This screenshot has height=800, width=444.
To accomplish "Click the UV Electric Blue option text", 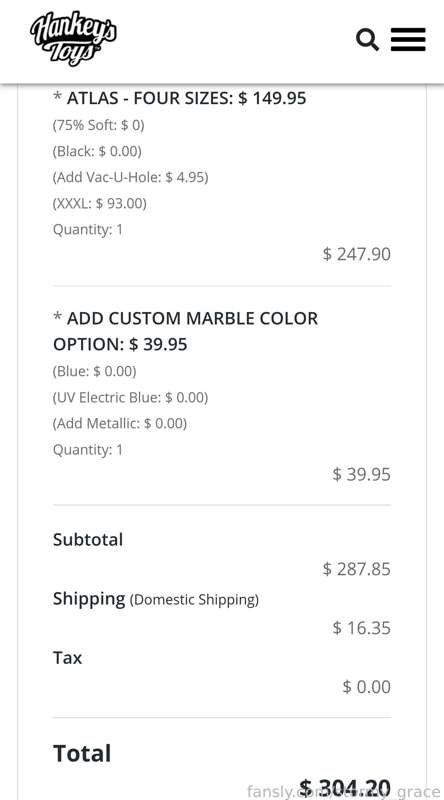I will (131, 397).
